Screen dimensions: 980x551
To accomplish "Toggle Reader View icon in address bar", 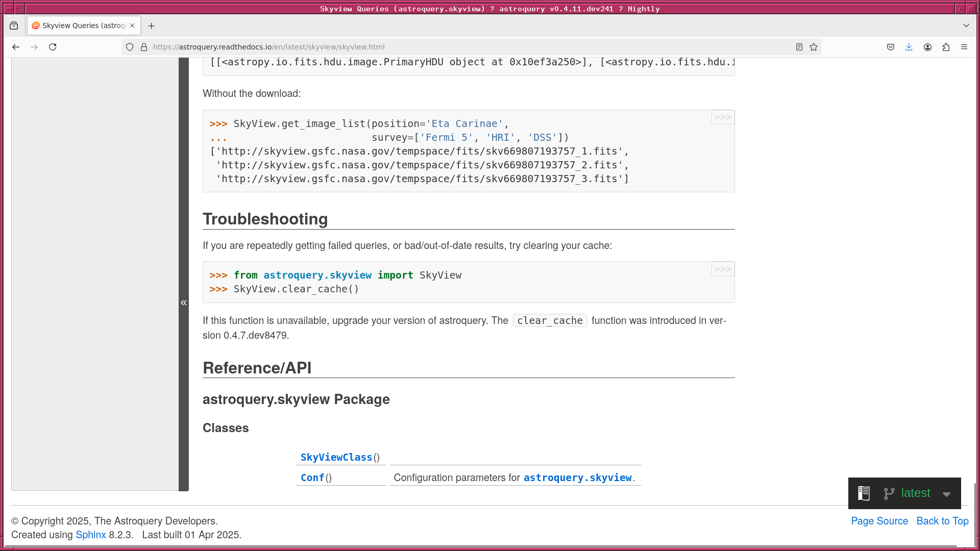I will click(799, 47).
